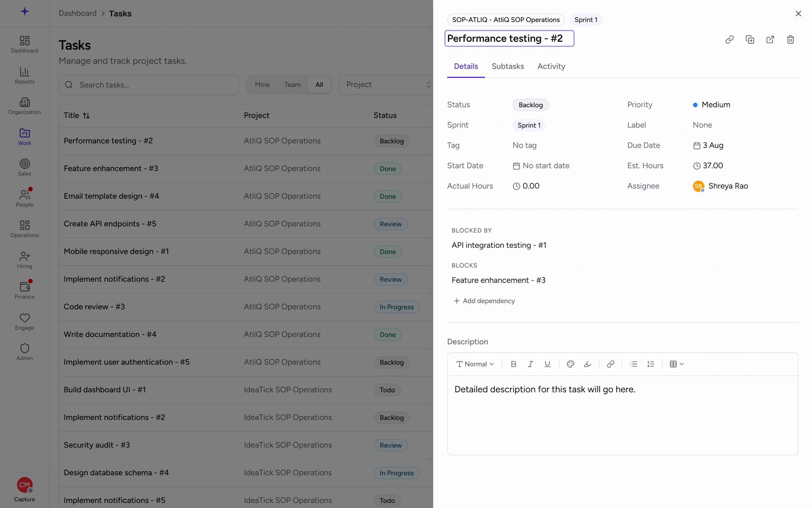
Task: Toggle underline in description editor
Action: tap(547, 364)
